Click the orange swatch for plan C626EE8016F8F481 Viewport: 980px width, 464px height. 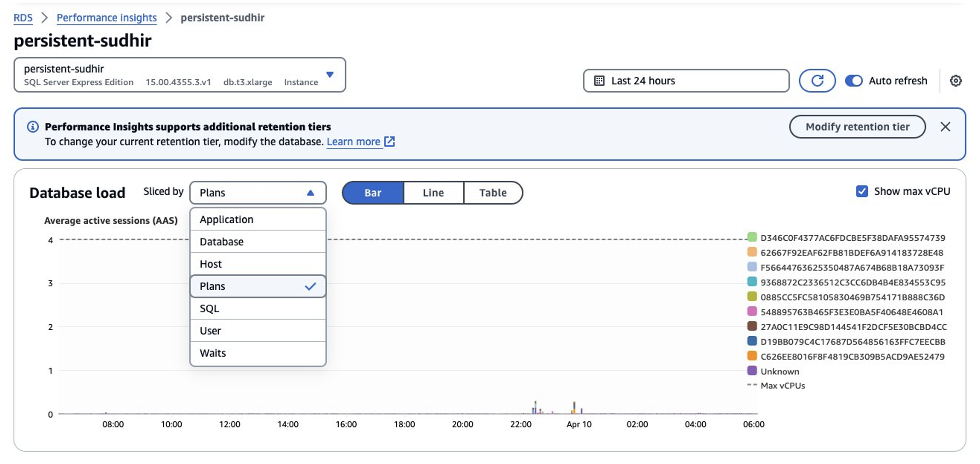[752, 356]
